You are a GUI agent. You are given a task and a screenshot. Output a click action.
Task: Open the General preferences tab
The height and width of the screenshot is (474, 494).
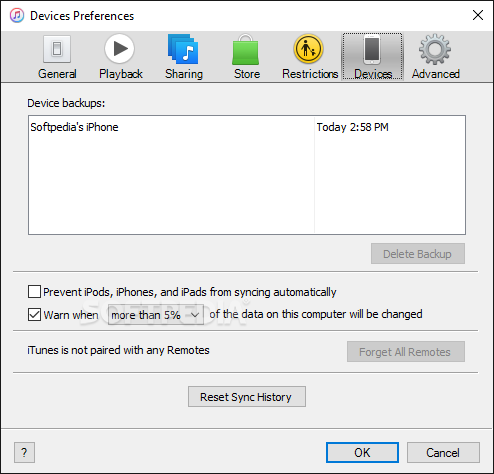point(57,57)
